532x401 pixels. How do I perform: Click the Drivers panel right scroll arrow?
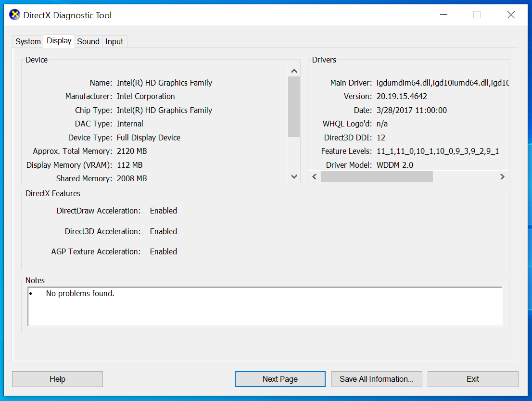pos(502,177)
